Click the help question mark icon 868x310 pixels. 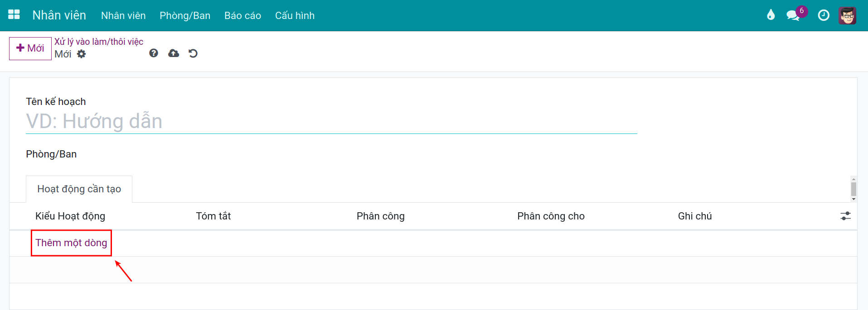click(x=154, y=53)
